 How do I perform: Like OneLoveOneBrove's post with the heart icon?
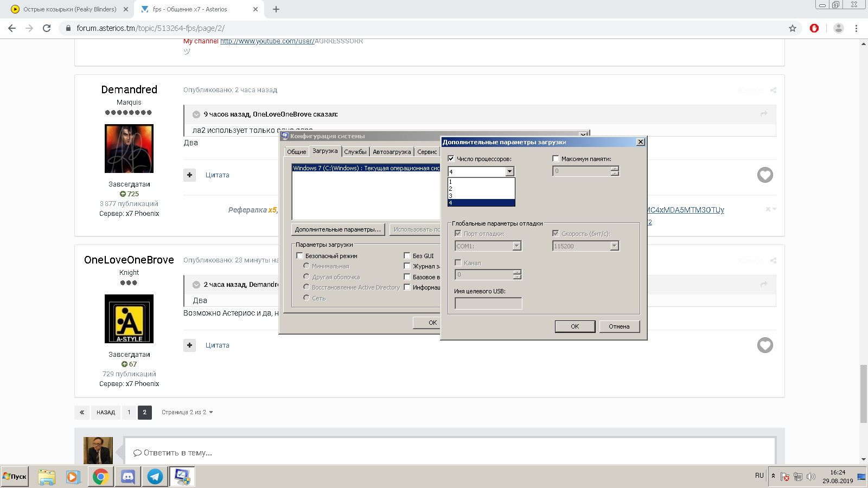coord(765,345)
